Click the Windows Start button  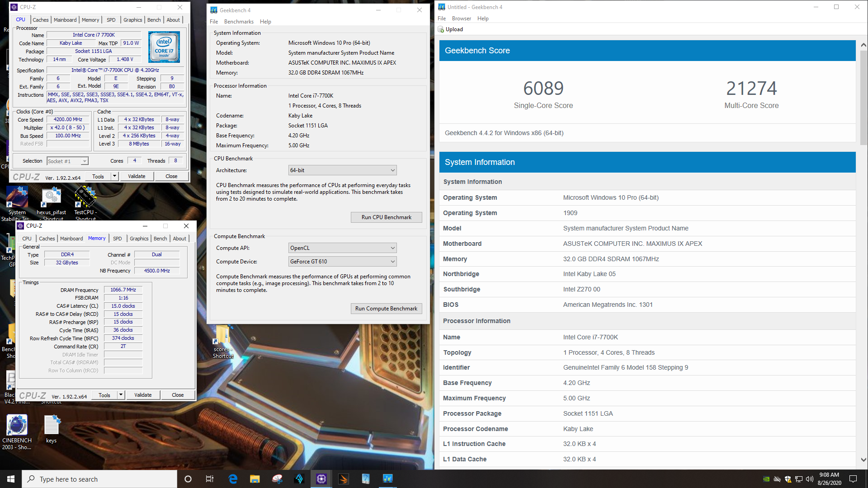coord(11,479)
